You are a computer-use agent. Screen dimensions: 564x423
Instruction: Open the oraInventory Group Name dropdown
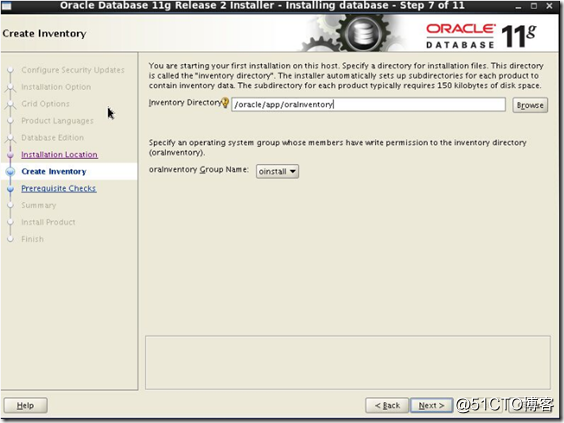tap(277, 172)
